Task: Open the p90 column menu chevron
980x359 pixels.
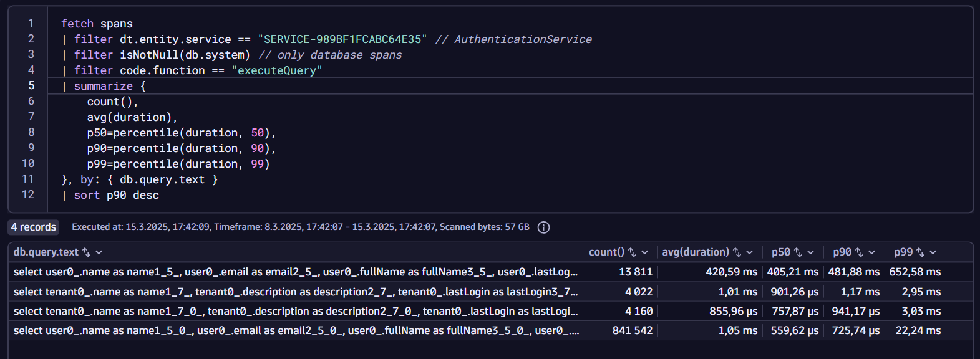Action: click(x=871, y=252)
